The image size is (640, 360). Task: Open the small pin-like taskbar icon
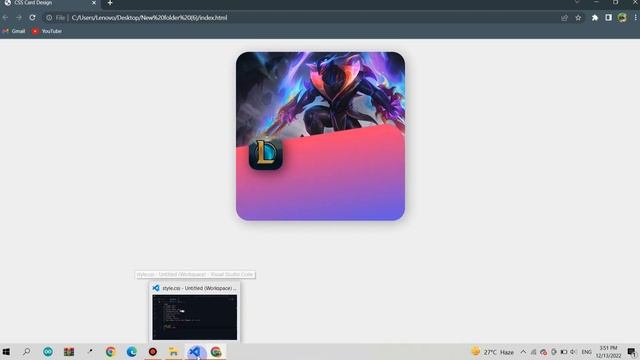90,351
